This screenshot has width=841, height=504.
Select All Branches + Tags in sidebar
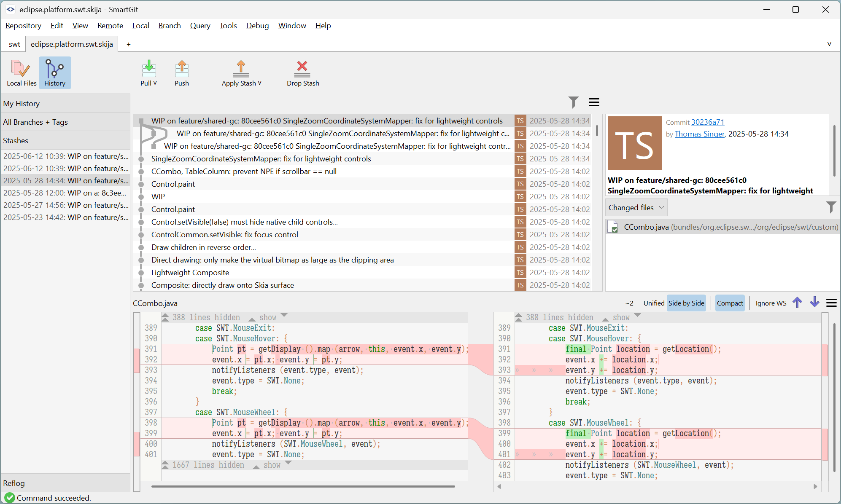65,122
